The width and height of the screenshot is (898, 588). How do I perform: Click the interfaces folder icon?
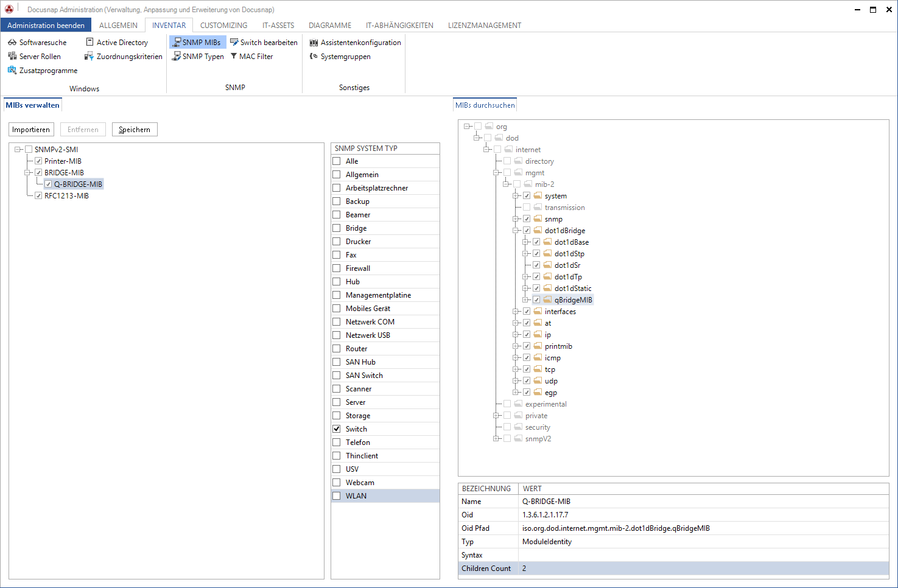click(x=538, y=312)
